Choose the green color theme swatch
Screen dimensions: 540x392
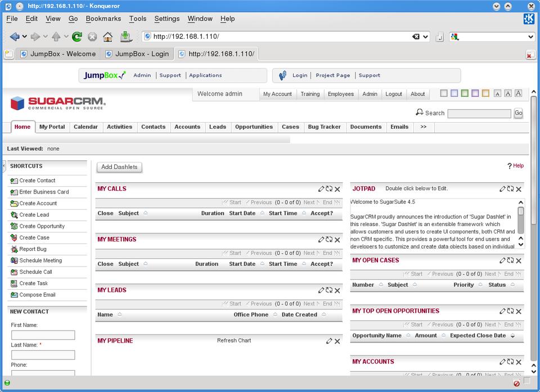(x=465, y=93)
